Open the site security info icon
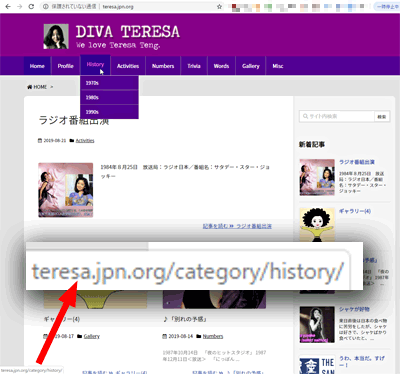The image size is (400, 374). (46, 7)
